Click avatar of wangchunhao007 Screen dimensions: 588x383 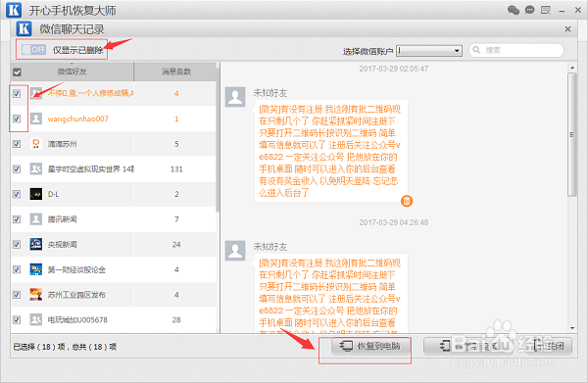(36, 119)
